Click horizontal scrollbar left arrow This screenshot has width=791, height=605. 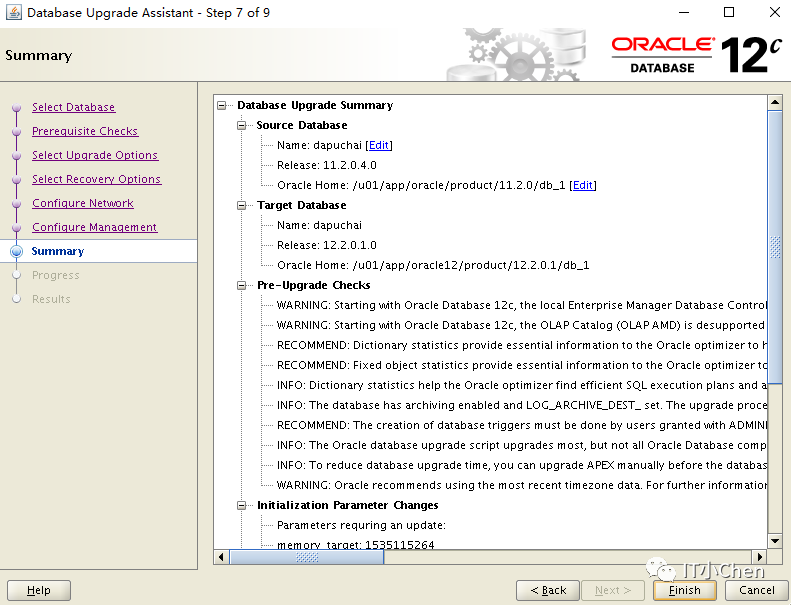point(221,557)
